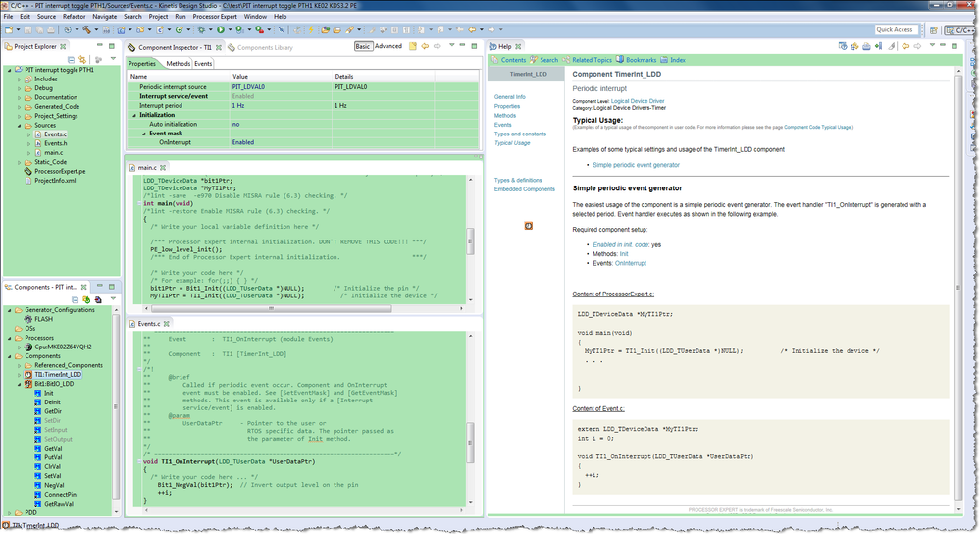Viewport: 980px width, 534px height.
Task: Open the Refactor menu
Action: click(x=74, y=17)
